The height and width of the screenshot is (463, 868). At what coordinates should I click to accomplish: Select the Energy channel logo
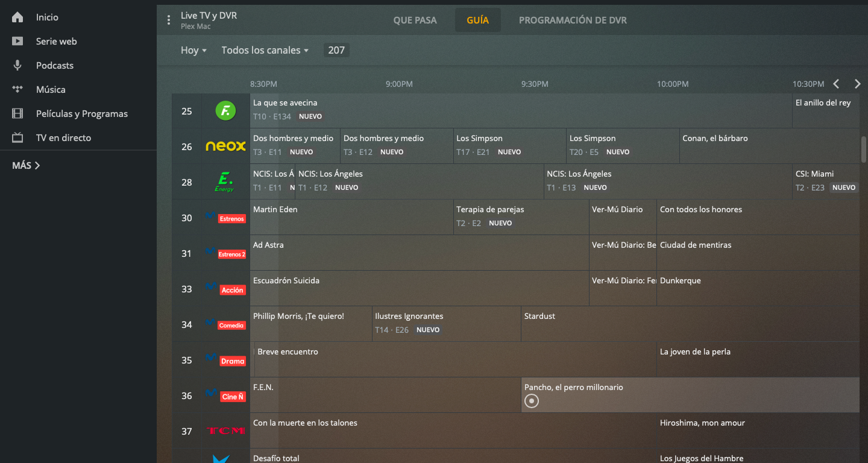click(225, 181)
